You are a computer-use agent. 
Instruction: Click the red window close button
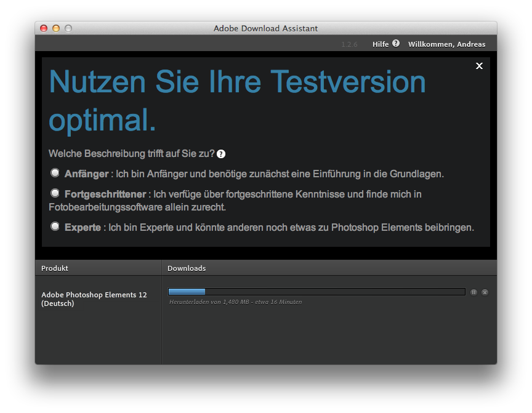click(44, 28)
